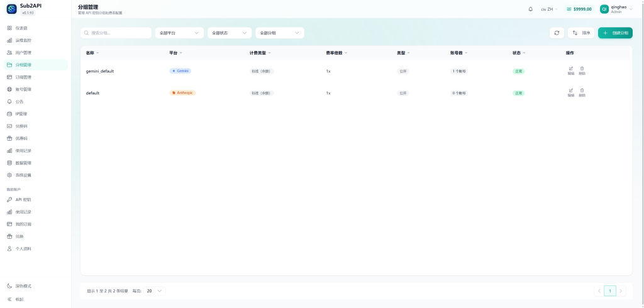Click the Sub2API logo icon
The width and height of the screenshot is (644, 308).
click(12, 9)
